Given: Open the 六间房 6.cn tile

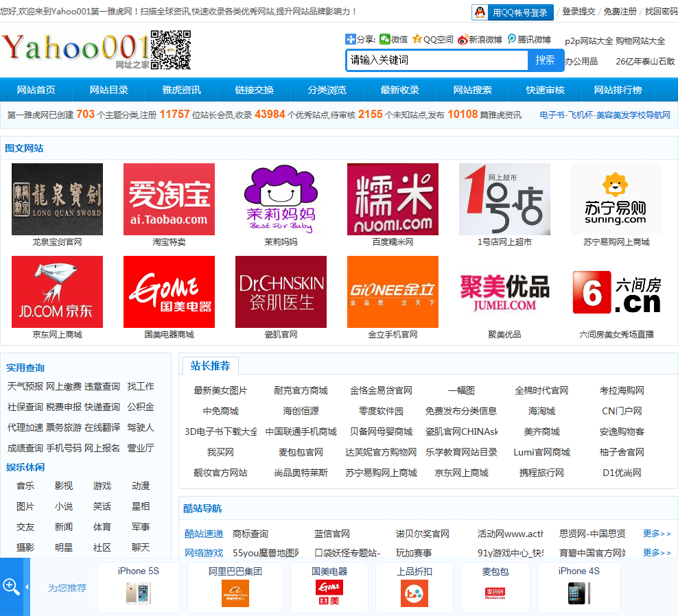Looking at the screenshot, I should coord(617,292).
